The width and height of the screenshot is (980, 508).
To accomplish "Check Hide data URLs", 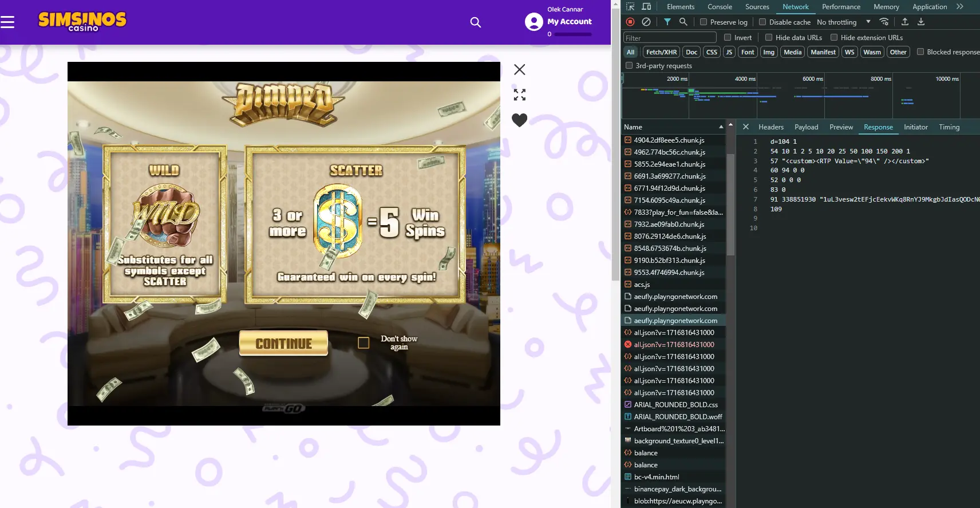I will coord(769,37).
